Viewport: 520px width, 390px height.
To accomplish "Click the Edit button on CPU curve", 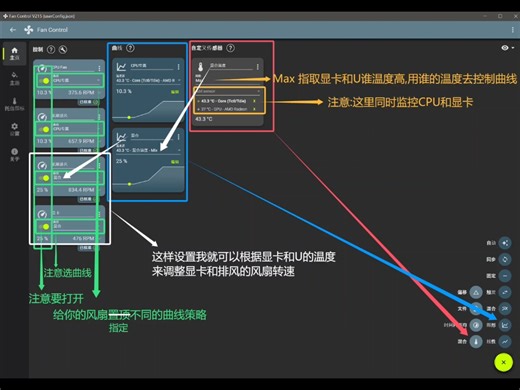I will click(x=175, y=92).
